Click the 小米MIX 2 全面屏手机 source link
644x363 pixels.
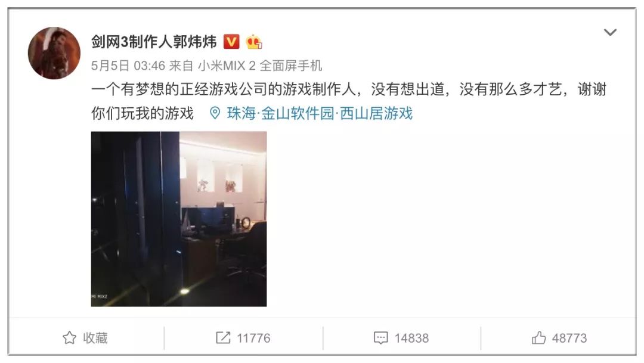[x=260, y=66]
